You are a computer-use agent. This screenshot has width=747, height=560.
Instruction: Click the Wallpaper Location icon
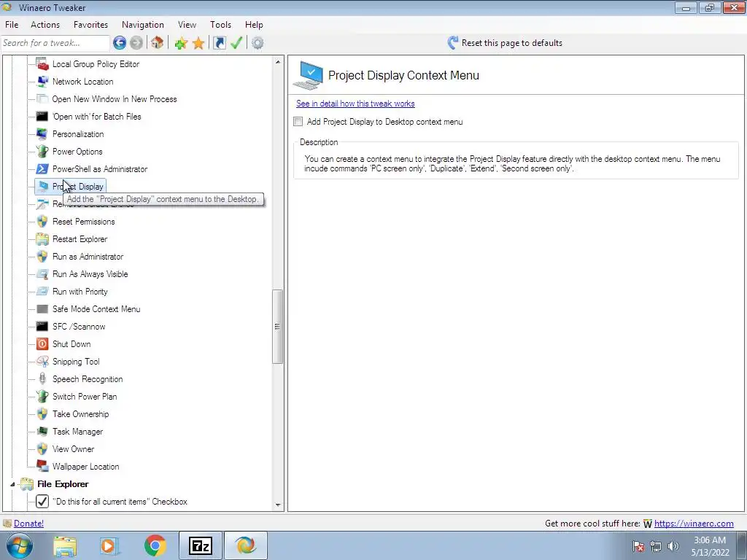[42, 466]
